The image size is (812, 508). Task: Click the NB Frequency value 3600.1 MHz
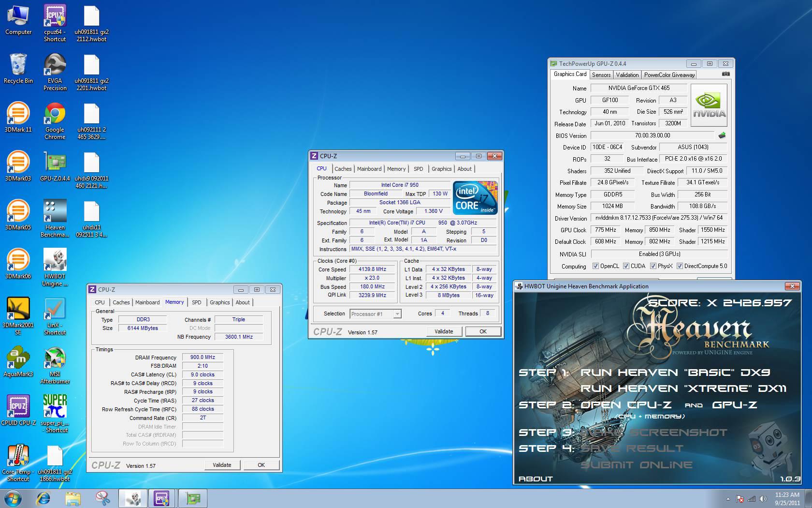pos(239,337)
